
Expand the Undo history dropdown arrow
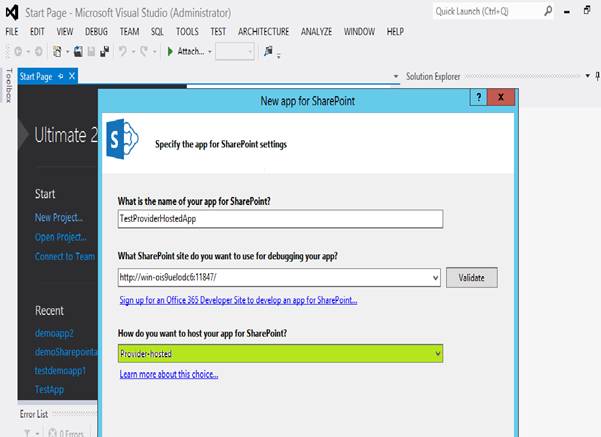point(133,51)
